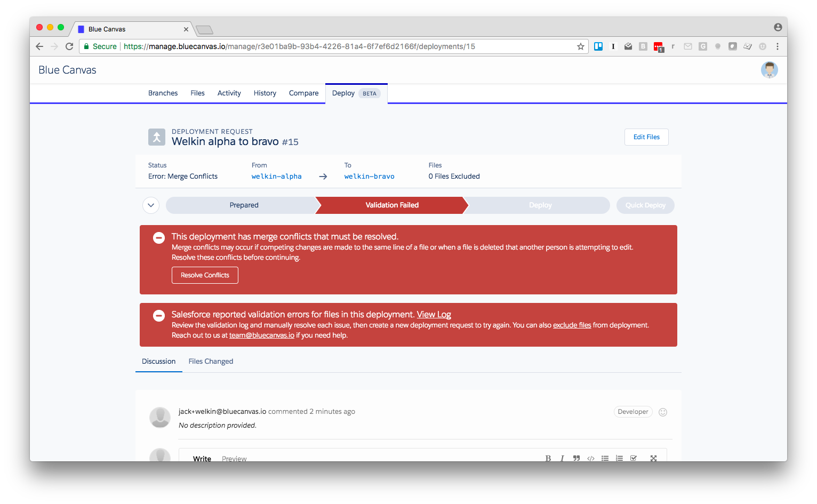Reload the page with refresh icon
Viewport: 817px width, 504px height.
(69, 46)
